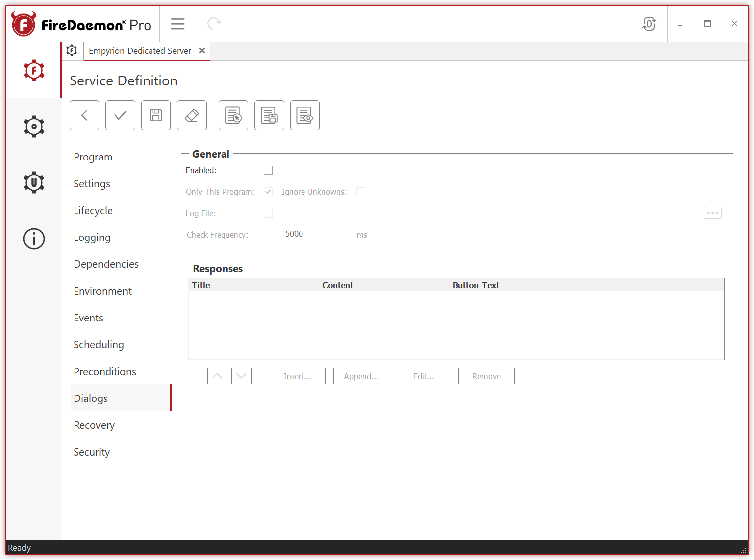
Task: Sort responses by Title column header
Action: click(x=253, y=285)
